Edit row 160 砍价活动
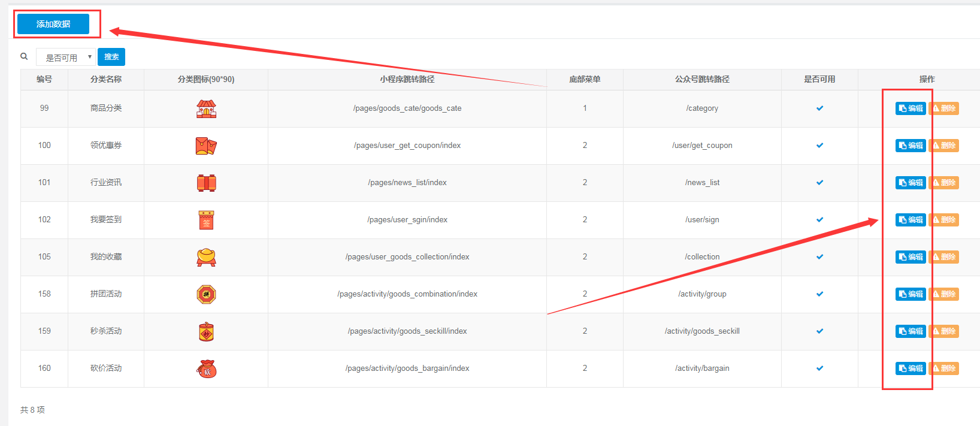980x426 pixels. point(911,368)
